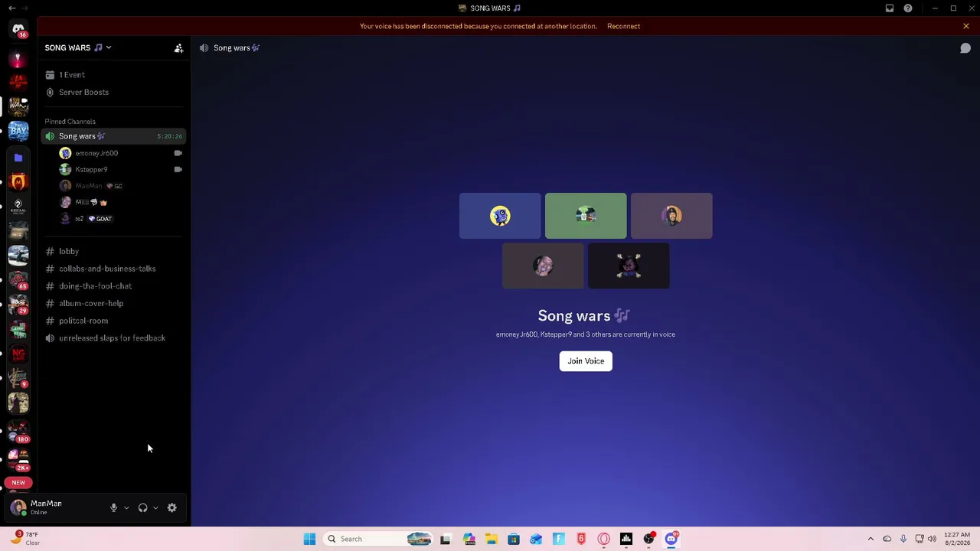980x551 pixels.
Task: Open the BAY server icon
Action: [18, 131]
